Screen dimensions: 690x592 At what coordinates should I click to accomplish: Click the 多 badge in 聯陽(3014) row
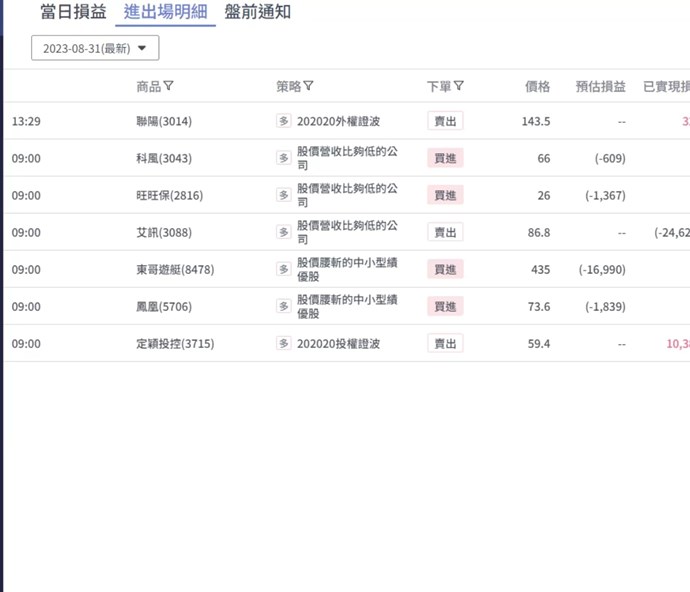pyautogui.click(x=284, y=121)
